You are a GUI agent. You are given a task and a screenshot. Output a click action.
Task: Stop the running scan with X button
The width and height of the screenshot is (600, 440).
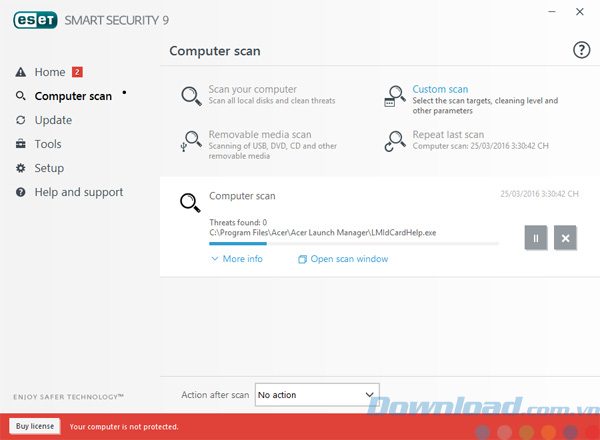click(565, 238)
